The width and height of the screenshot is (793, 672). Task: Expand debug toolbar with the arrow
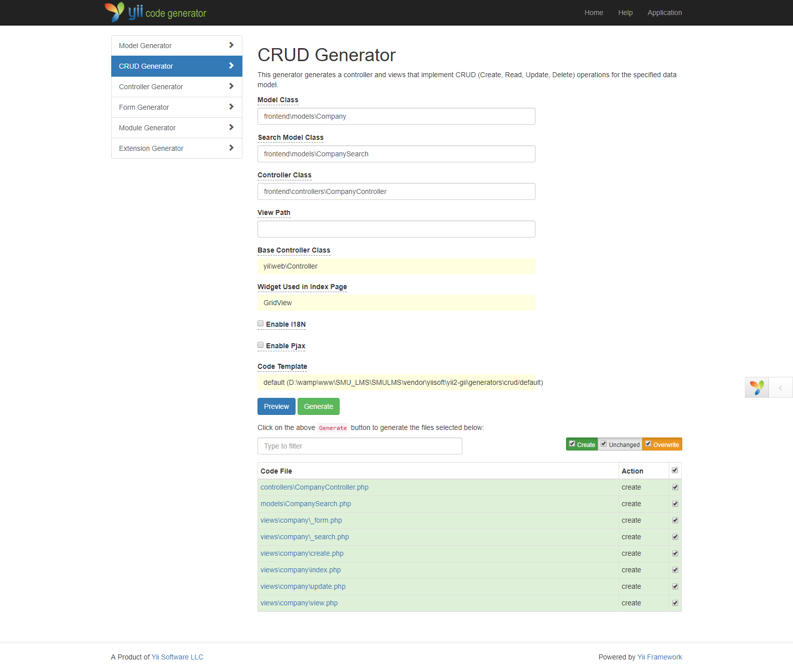780,388
